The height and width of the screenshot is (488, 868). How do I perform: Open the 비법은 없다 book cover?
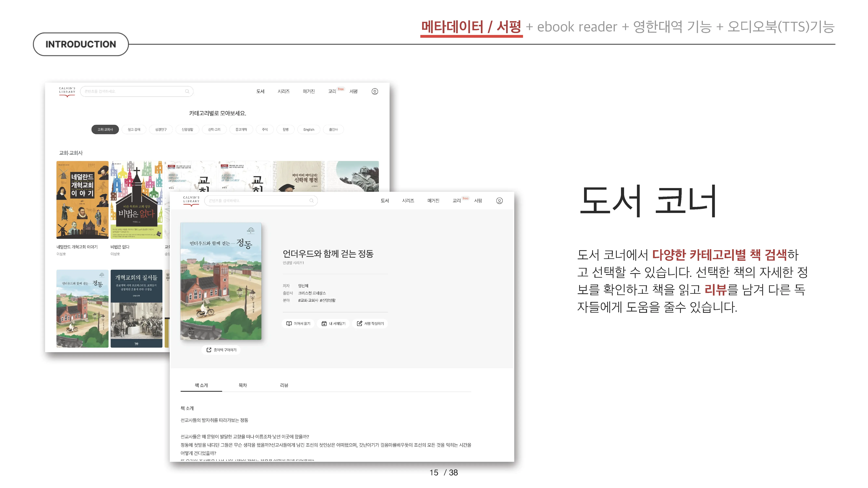[137, 200]
